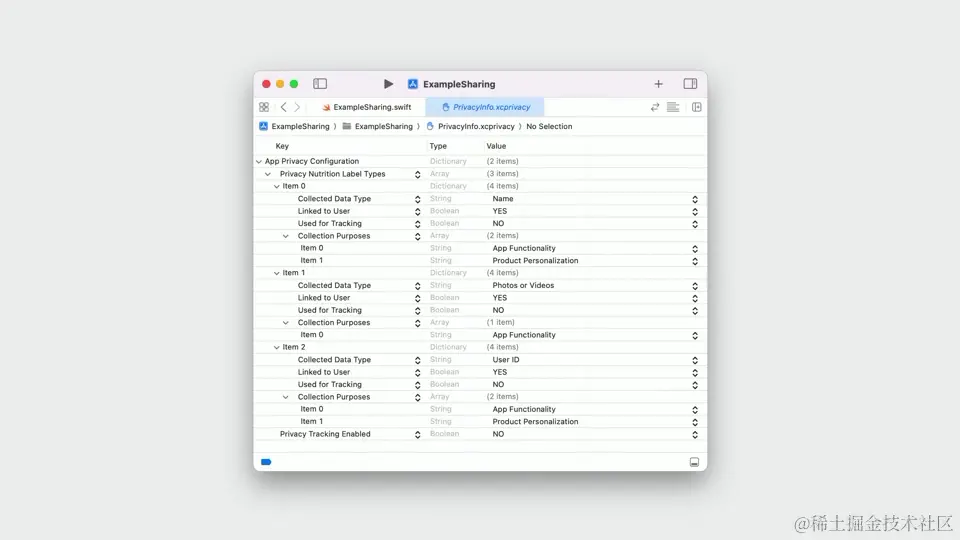Open value popup for User ID
Screen dimensions: 960x540
695,360
